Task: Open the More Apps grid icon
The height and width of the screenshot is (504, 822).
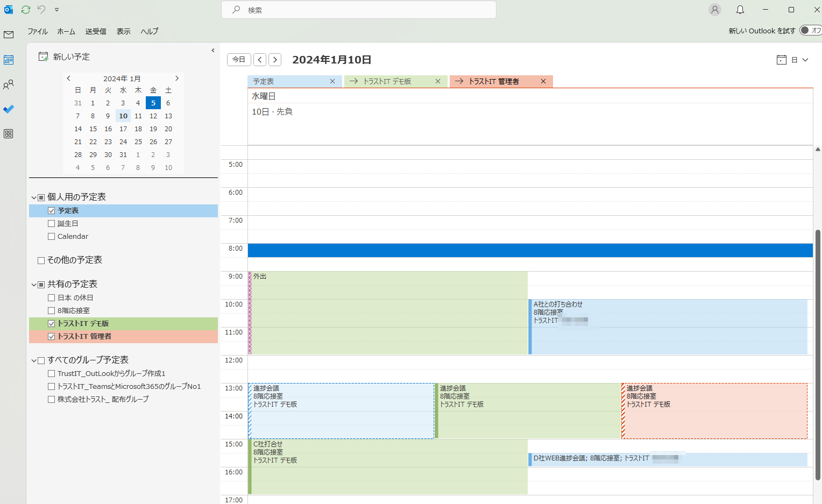Action: click(x=9, y=134)
